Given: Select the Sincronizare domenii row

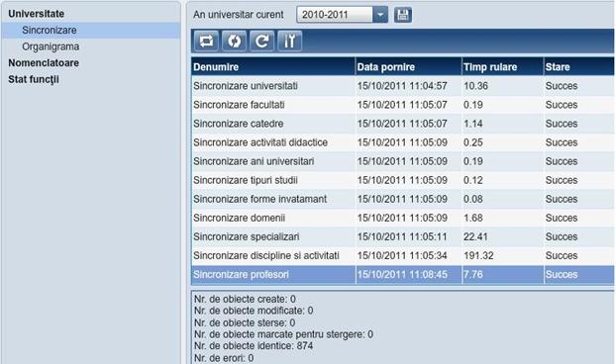Looking at the screenshot, I should coord(403,218).
